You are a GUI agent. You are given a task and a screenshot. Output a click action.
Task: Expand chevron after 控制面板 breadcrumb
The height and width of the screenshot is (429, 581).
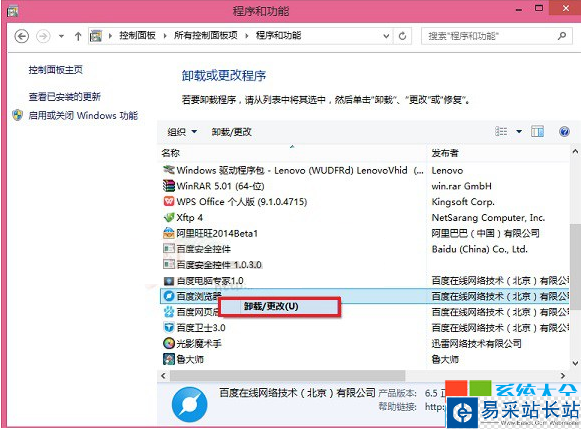coord(165,36)
